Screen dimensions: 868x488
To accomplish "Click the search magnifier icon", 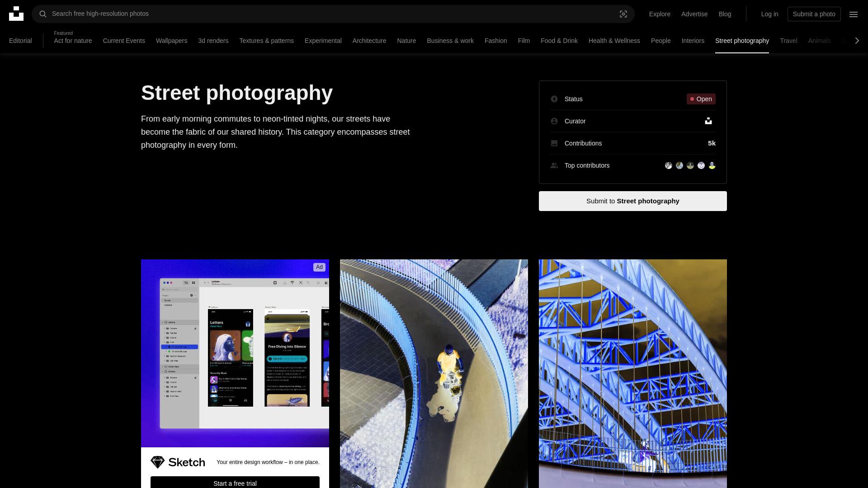I will 43,14.
